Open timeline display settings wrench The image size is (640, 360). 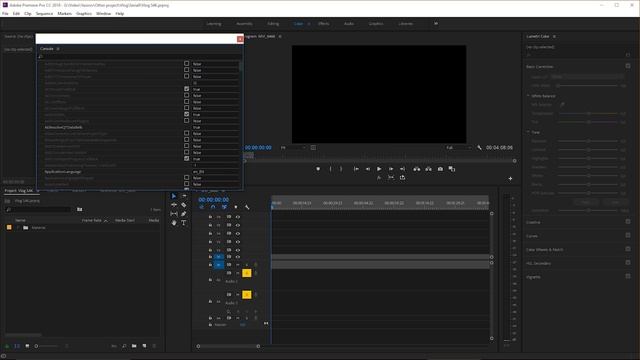point(247,207)
